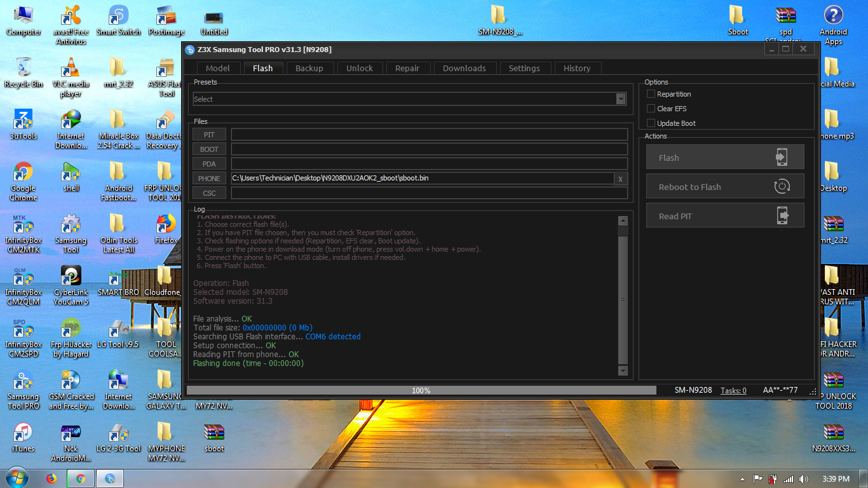
Task: Open Samsung Tool desktop shortcut
Action: (x=71, y=234)
